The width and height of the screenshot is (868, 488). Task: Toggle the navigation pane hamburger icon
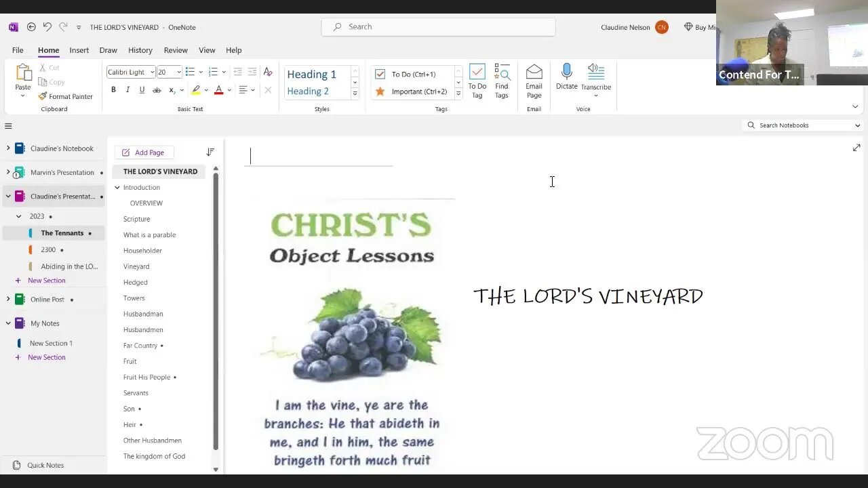click(8, 126)
